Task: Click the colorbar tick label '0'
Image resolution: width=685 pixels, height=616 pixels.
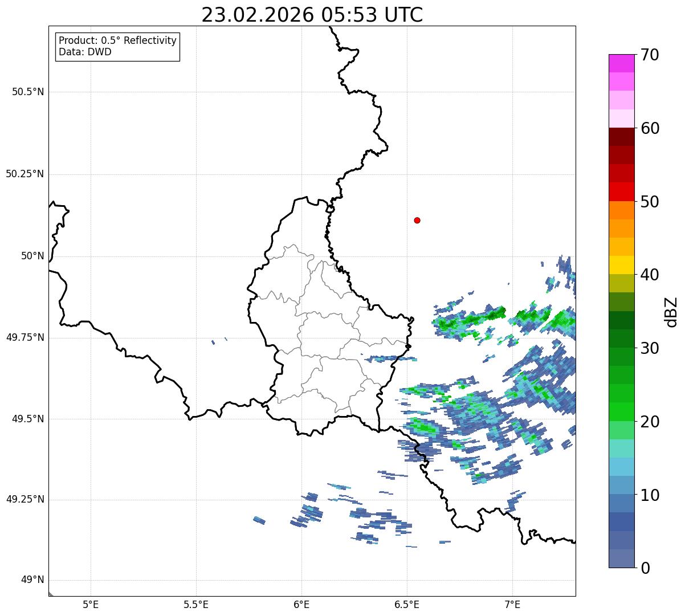Action: (645, 568)
